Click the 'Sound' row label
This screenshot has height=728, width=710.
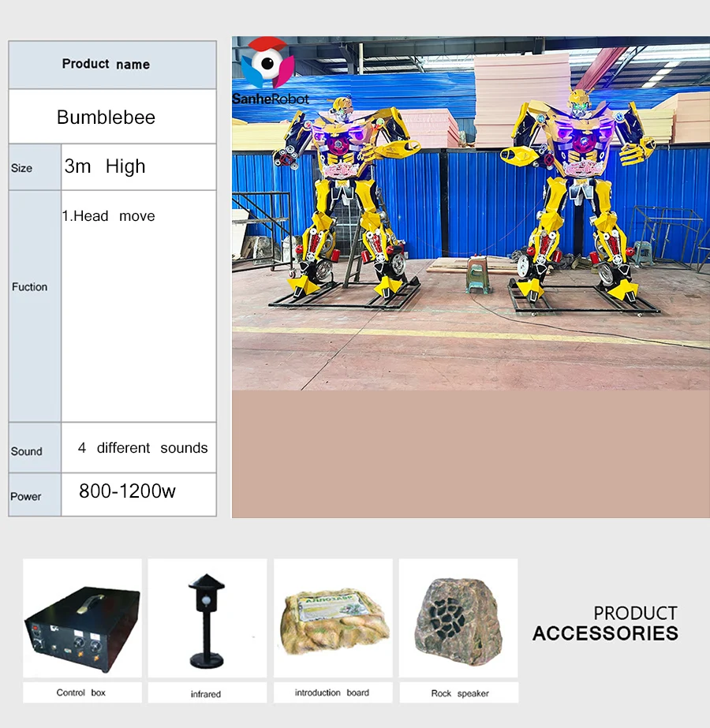point(27,451)
